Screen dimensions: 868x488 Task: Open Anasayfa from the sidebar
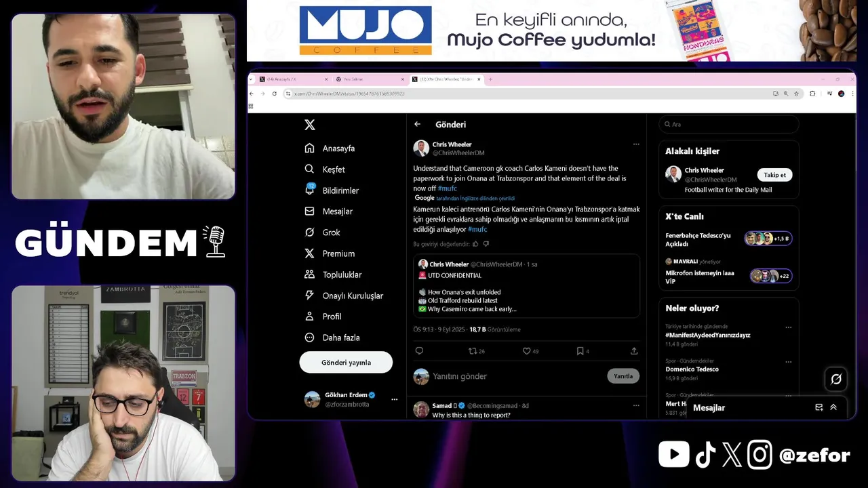(330, 148)
